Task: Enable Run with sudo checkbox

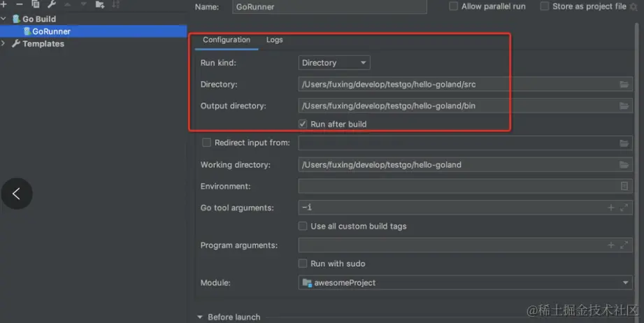Action: pyautogui.click(x=303, y=264)
